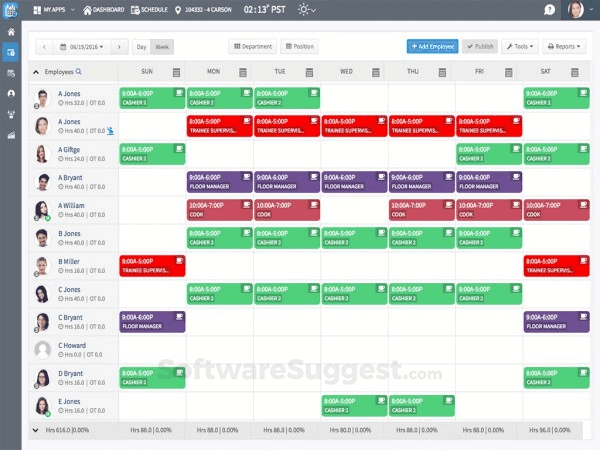Click the Add Employee button
The image size is (600, 450).
pos(432,46)
